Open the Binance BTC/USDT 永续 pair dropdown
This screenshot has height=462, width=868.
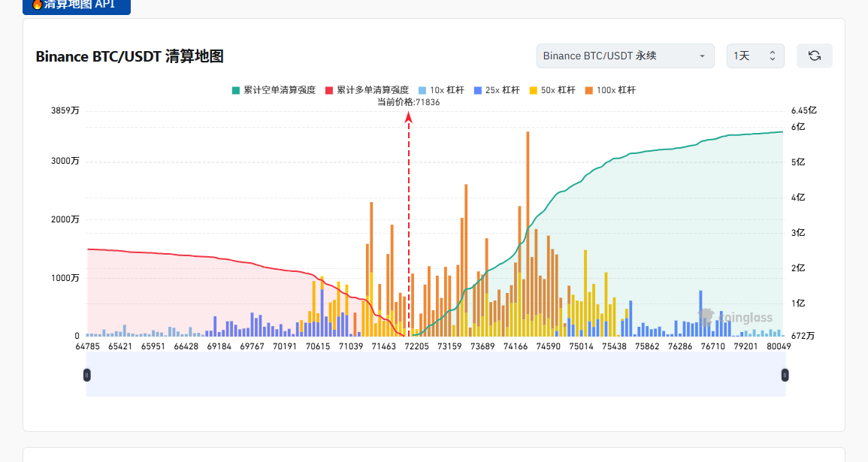[625, 56]
